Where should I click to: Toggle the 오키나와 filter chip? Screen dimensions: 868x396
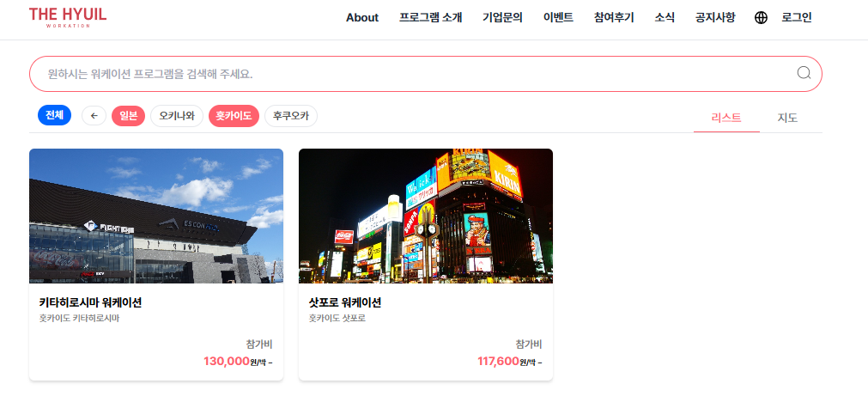click(x=177, y=116)
